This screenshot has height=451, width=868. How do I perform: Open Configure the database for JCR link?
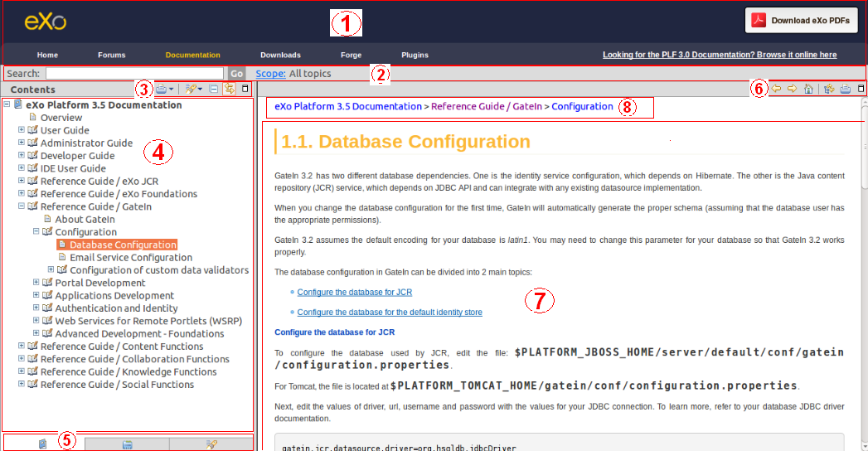click(354, 292)
